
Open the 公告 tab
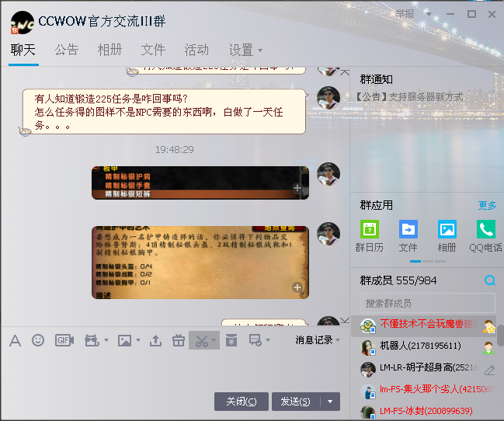pyautogui.click(x=67, y=50)
